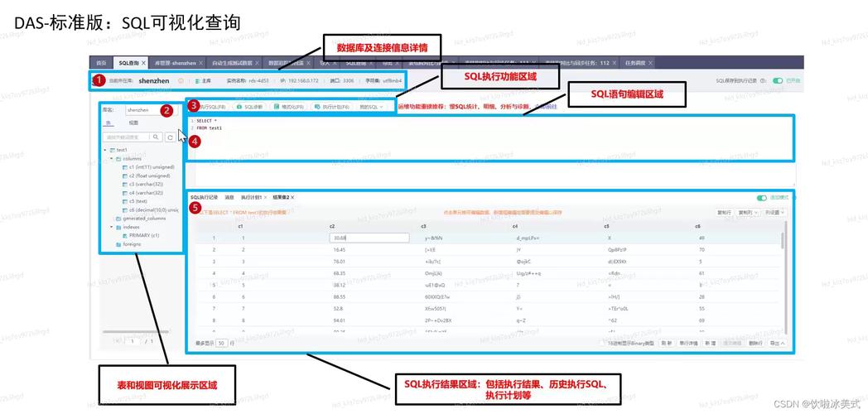Click the test1 table icon in tree
868x414 pixels.
(x=113, y=150)
